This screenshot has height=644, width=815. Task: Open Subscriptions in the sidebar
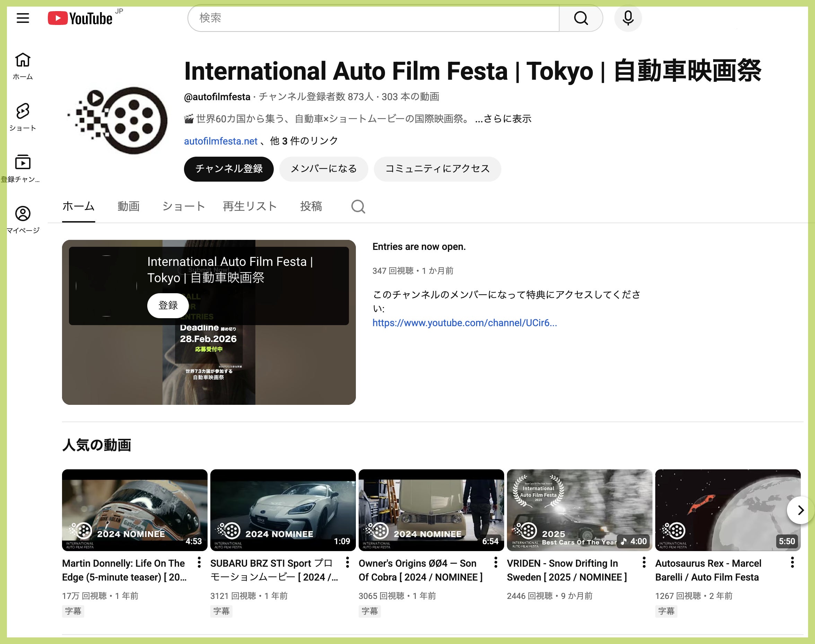click(23, 168)
